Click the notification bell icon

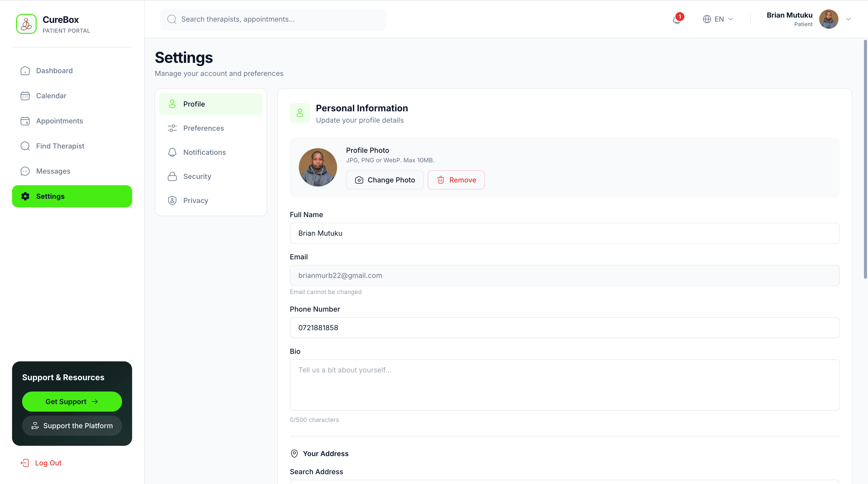click(x=677, y=20)
